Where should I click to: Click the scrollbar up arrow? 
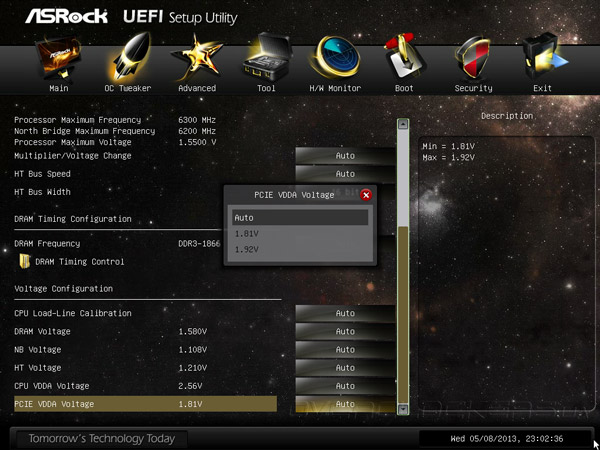tap(403, 124)
